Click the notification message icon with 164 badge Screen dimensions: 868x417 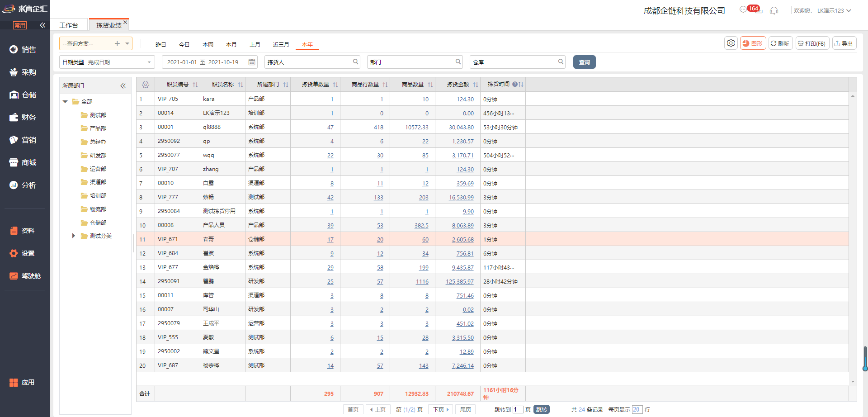point(744,10)
